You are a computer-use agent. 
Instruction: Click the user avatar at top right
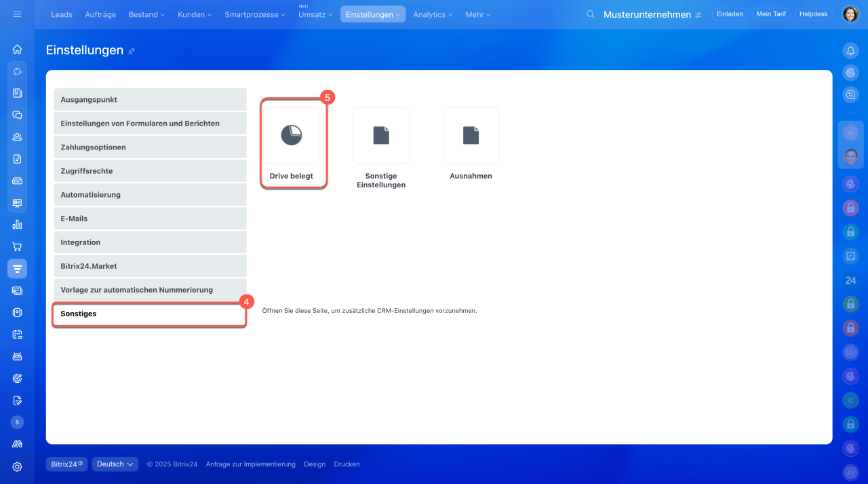coord(850,14)
